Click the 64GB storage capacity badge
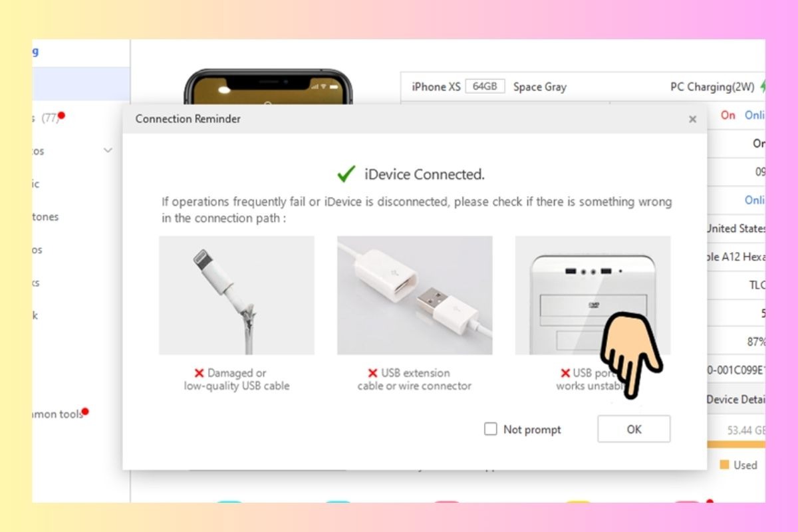The height and width of the screenshot is (532, 798). click(x=485, y=86)
